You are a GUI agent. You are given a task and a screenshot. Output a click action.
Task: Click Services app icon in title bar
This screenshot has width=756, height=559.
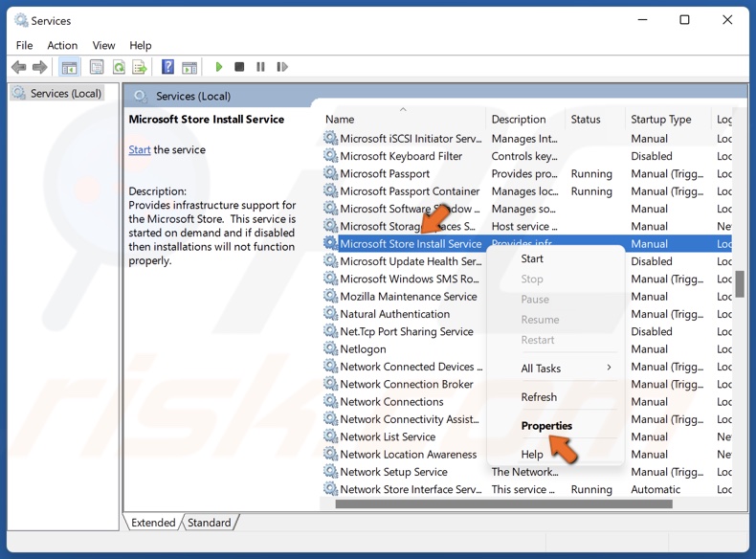click(x=21, y=20)
